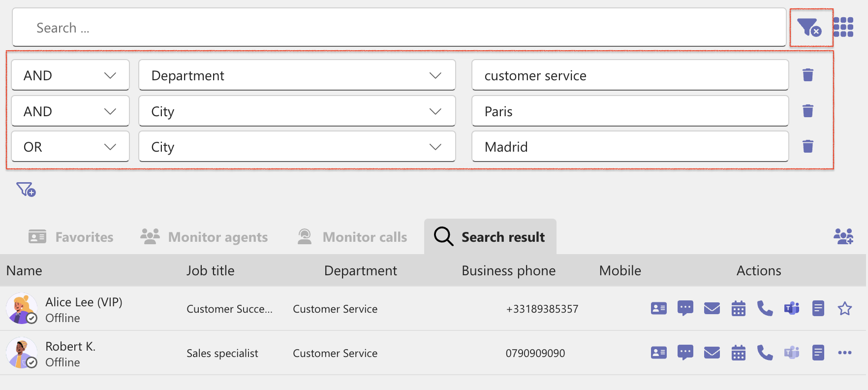This screenshot has height=390, width=868.
Task: Delete the Department customer service filter row
Action: (x=808, y=75)
